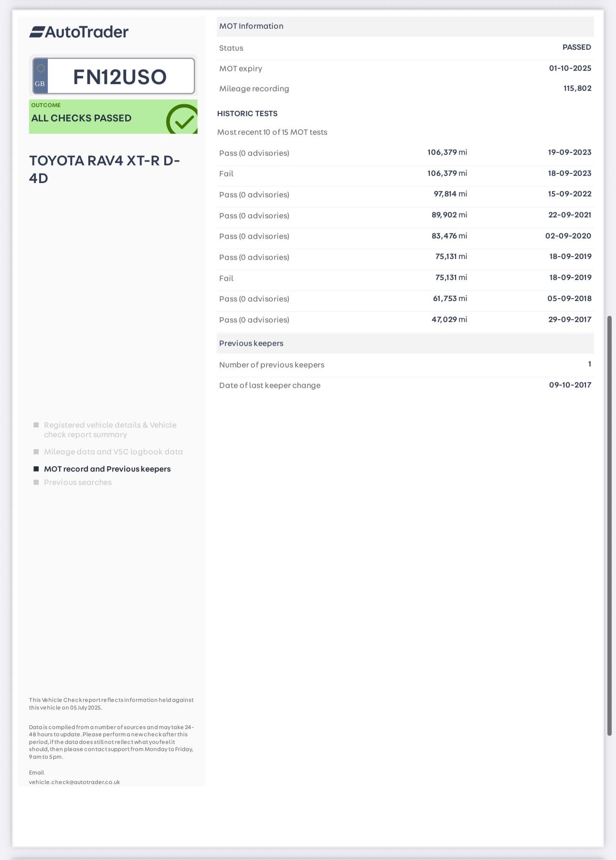Click the MOT Information header

[x=405, y=26]
